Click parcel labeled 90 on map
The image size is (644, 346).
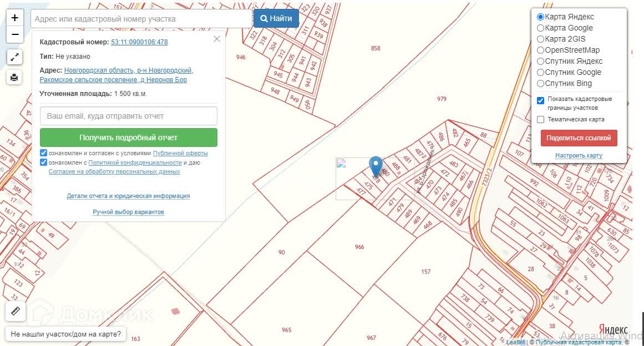(x=281, y=252)
